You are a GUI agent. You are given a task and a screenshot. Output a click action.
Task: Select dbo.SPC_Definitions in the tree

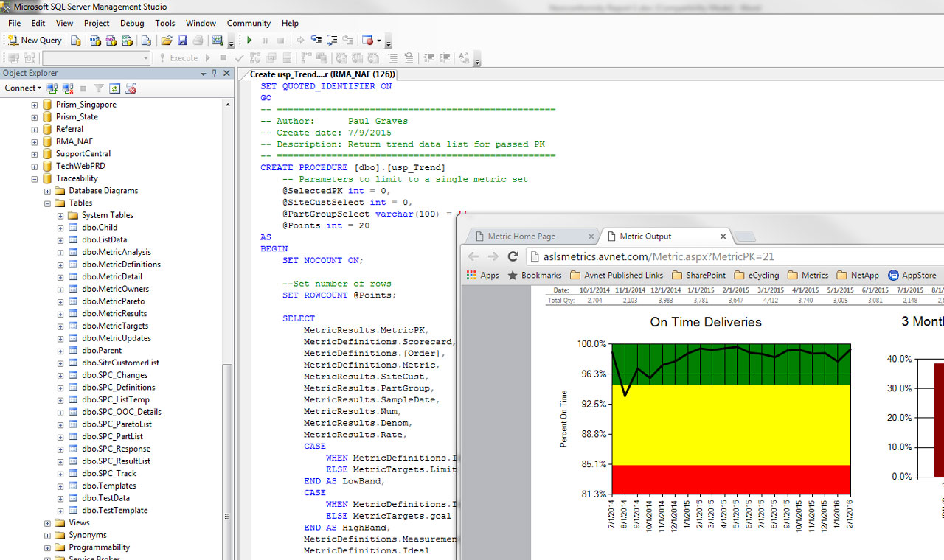pyautogui.click(x=118, y=388)
